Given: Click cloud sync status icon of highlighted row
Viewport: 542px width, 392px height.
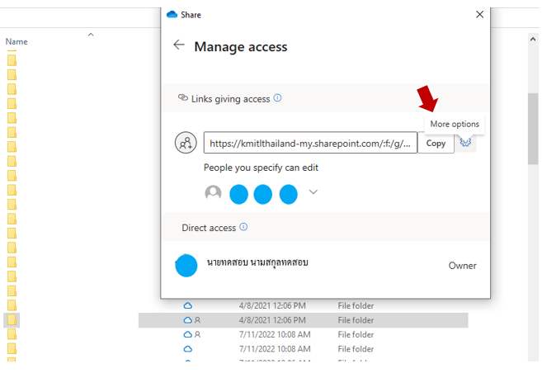Looking at the screenshot, I should tap(188, 320).
